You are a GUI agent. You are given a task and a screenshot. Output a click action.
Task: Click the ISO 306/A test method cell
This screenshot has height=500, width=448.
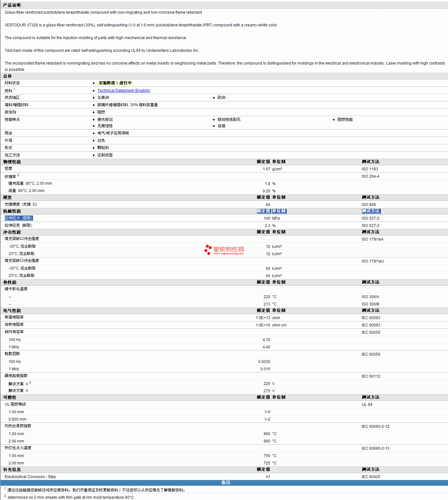click(370, 297)
